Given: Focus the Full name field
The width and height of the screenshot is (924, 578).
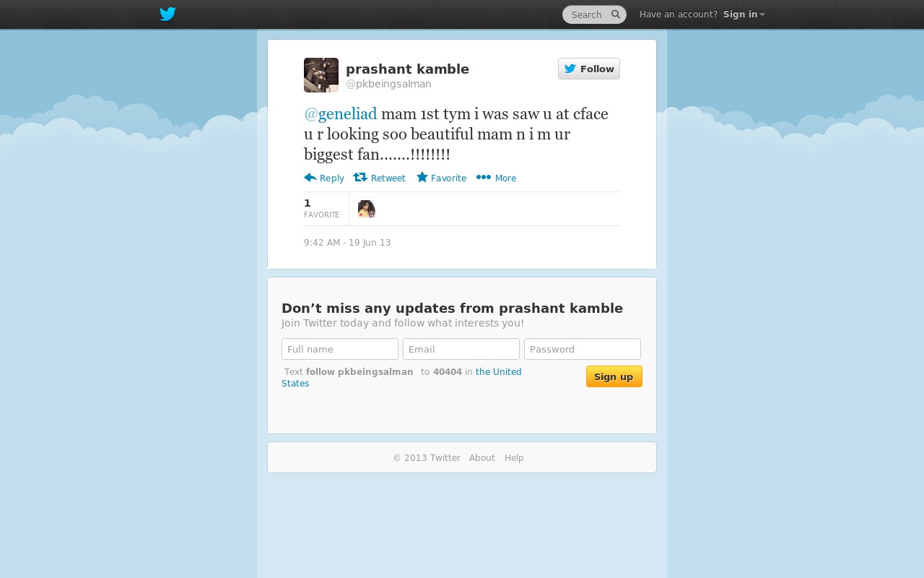Looking at the screenshot, I should [x=340, y=349].
